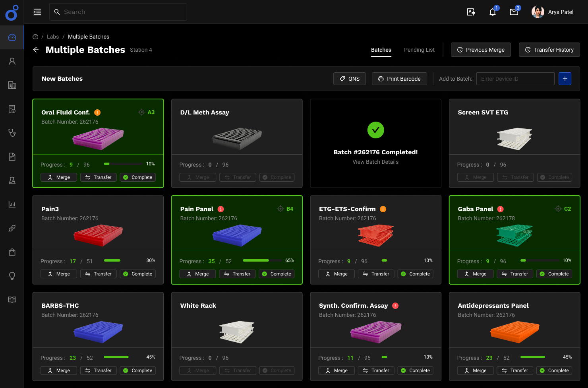Click the Pain Panel progress bar
This screenshot has width=588, height=388.
[x=262, y=260]
